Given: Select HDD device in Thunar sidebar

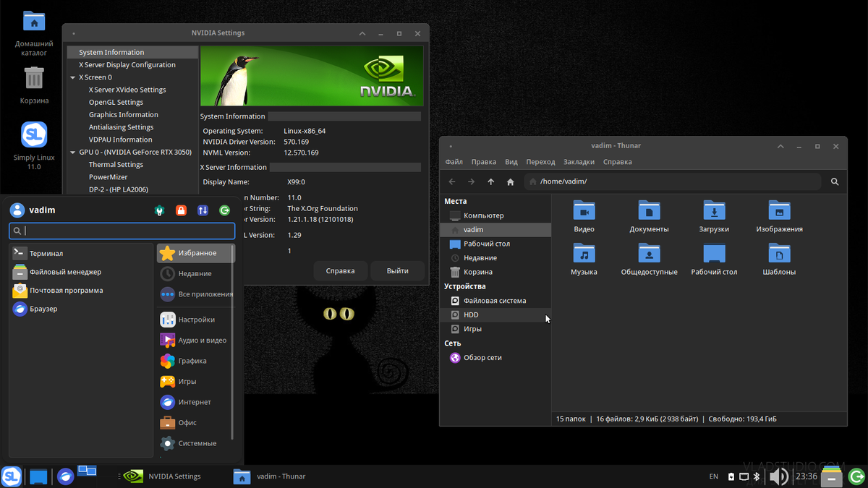Looking at the screenshot, I should [x=471, y=315].
